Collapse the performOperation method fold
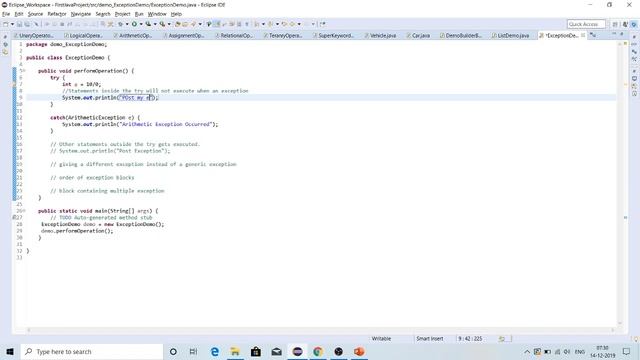The width and height of the screenshot is (640, 360). (x=24, y=71)
